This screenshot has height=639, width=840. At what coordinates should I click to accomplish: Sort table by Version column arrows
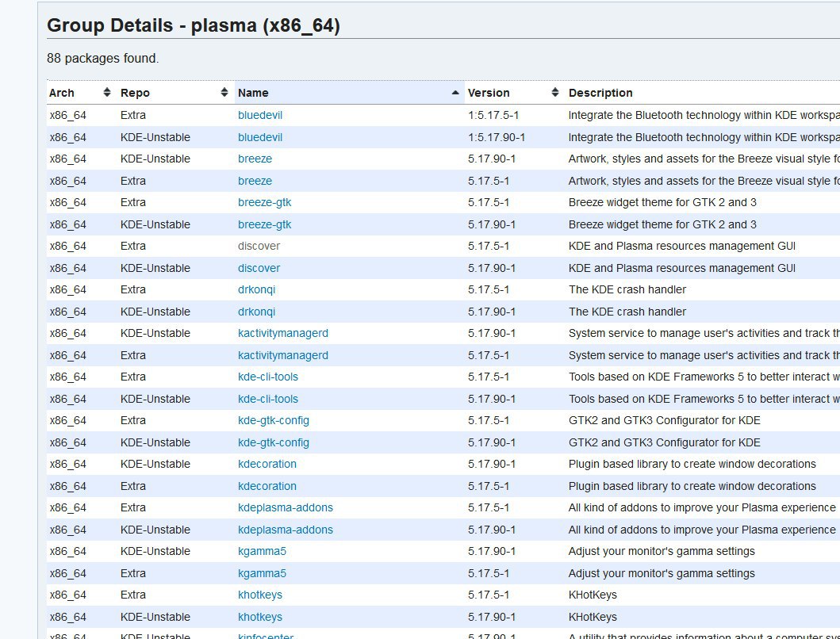pos(555,93)
